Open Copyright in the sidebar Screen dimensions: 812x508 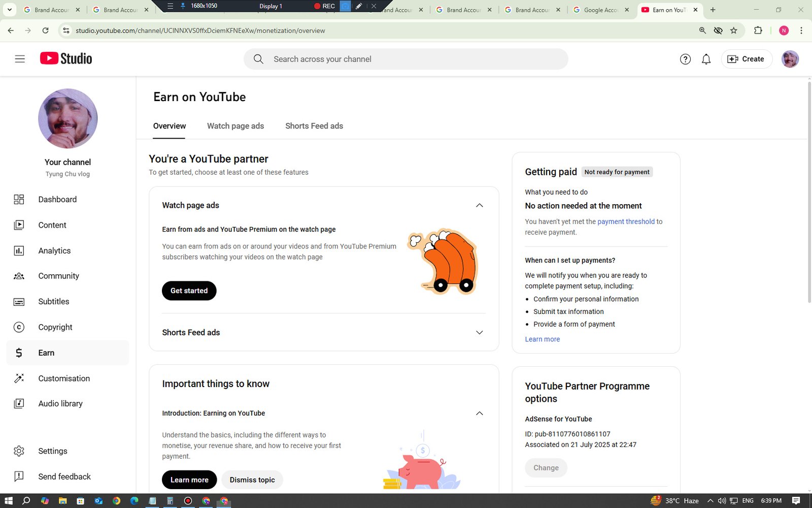67,327
